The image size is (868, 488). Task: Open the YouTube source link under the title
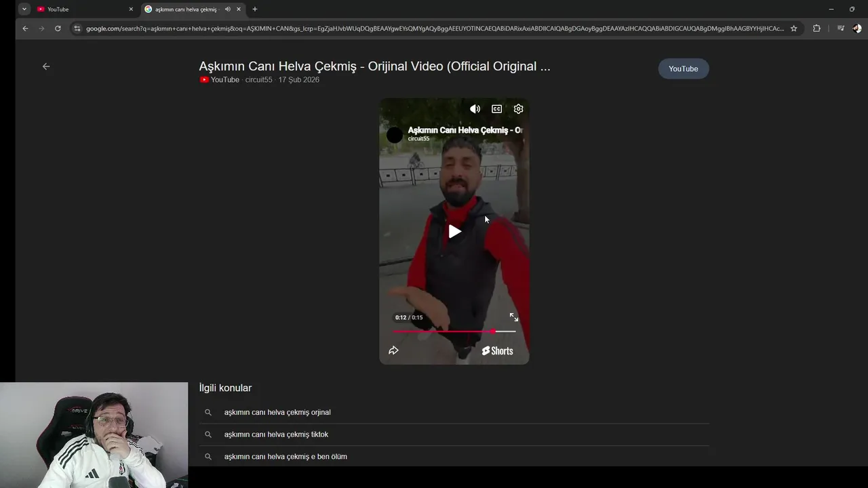pyautogui.click(x=220, y=80)
